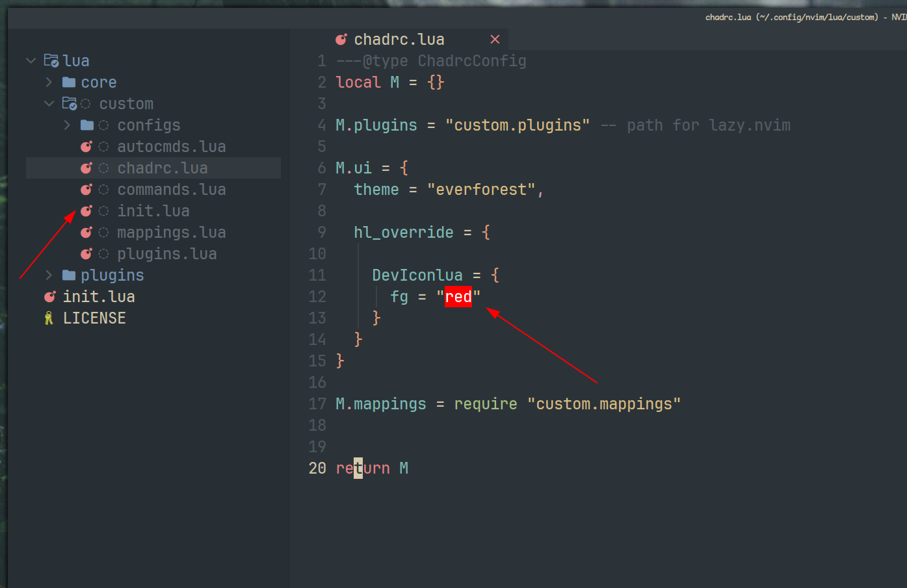Expand the plugins folder chevron
This screenshot has width=907, height=588.
(49, 275)
